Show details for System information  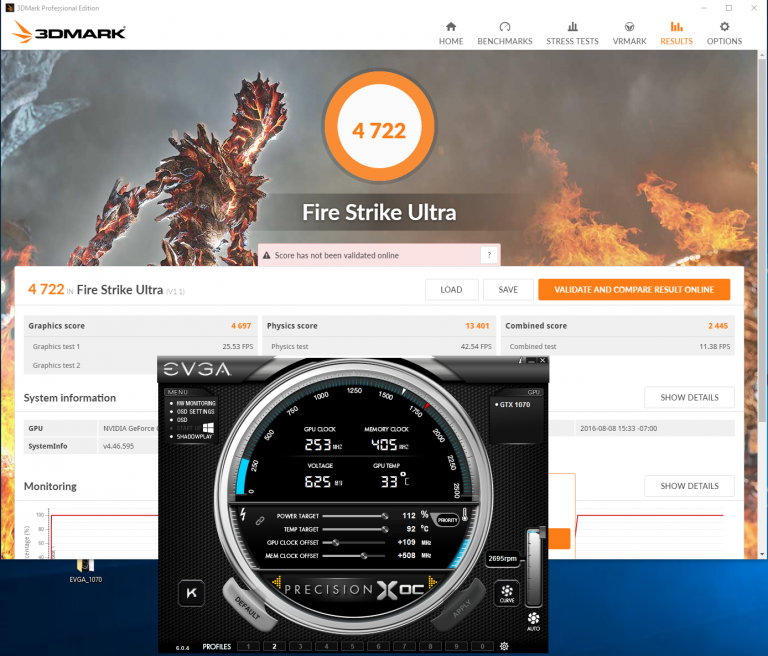pyautogui.click(x=689, y=397)
